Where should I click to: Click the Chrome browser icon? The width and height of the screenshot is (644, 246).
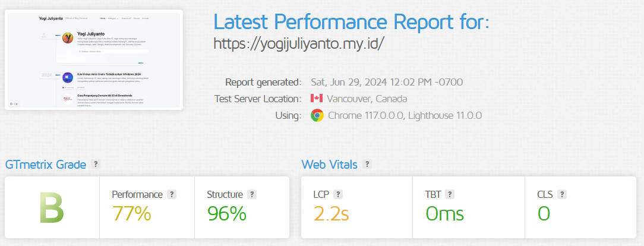pos(317,115)
